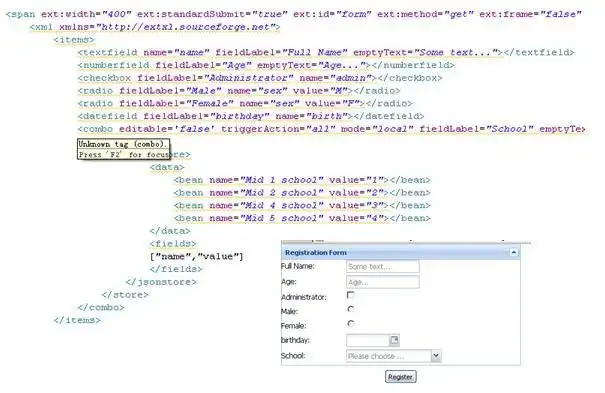Collapse the Registration form panel
The image size is (605, 393).
point(513,252)
